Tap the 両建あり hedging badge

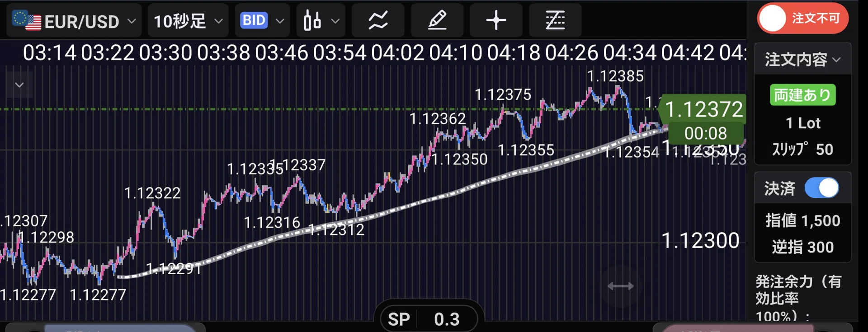click(803, 95)
